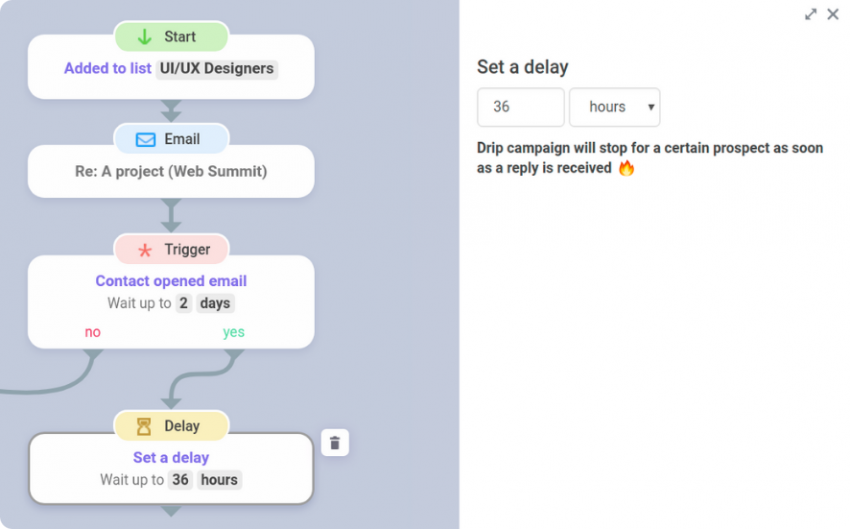Image resolution: width=850 pixels, height=529 pixels.
Task: Close the Set a delay panel
Action: point(833,14)
